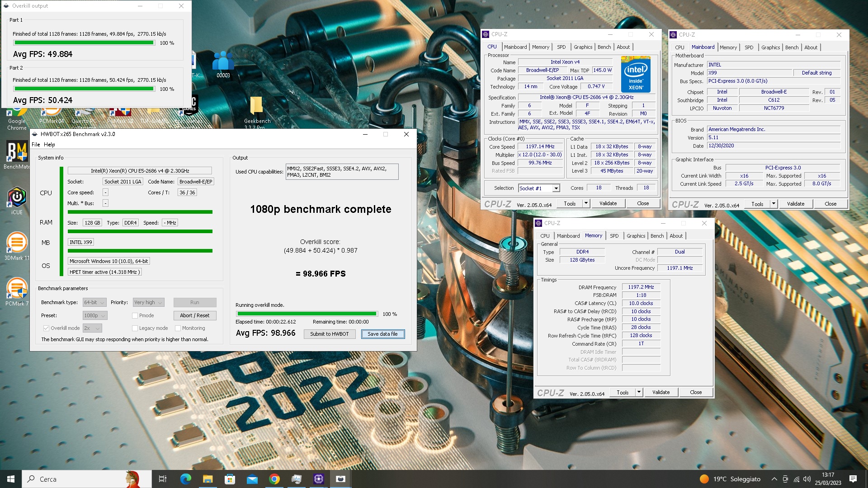868x488 pixels.
Task: Click the CPU name field in HWBOT
Action: tap(140, 171)
